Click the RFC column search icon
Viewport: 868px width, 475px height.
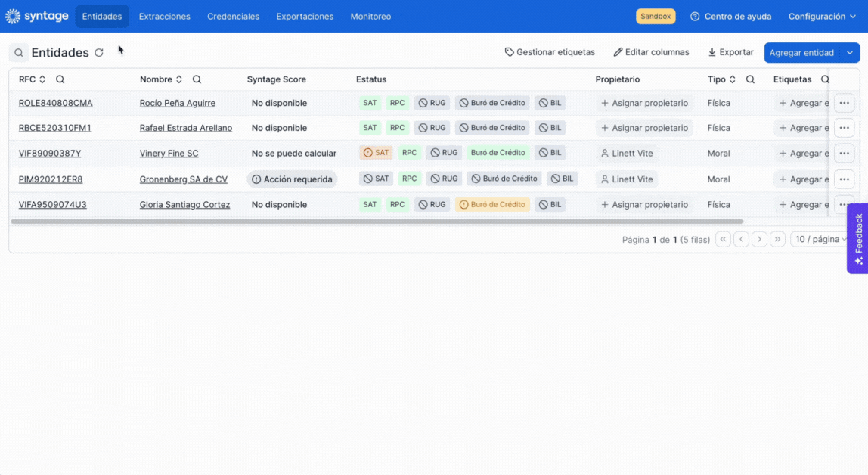(x=60, y=79)
